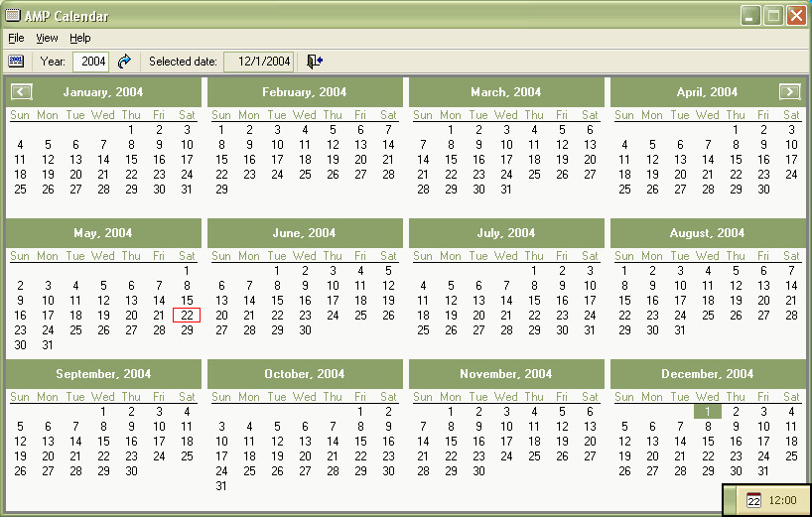The width and height of the screenshot is (812, 517).
Task: Click the April, 2004 month header
Action: click(707, 92)
